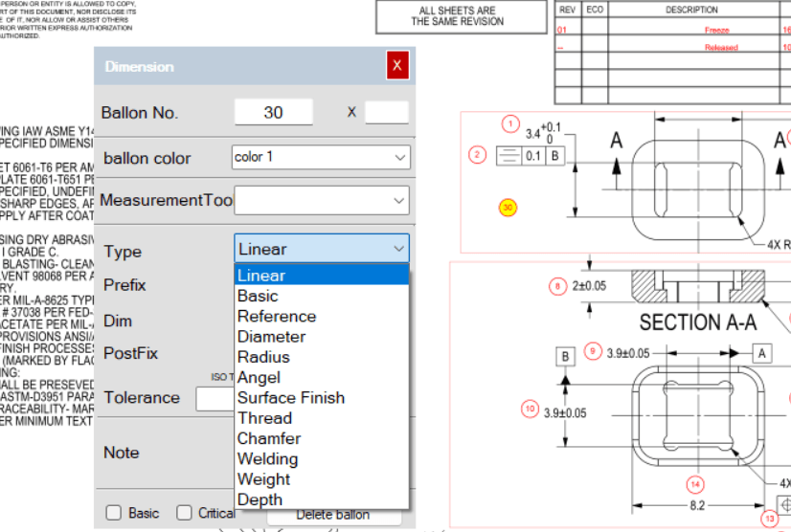Screen dimensions: 791x532
Task: Click the feature control frame 0.1 B
Action: pyautogui.click(x=531, y=156)
